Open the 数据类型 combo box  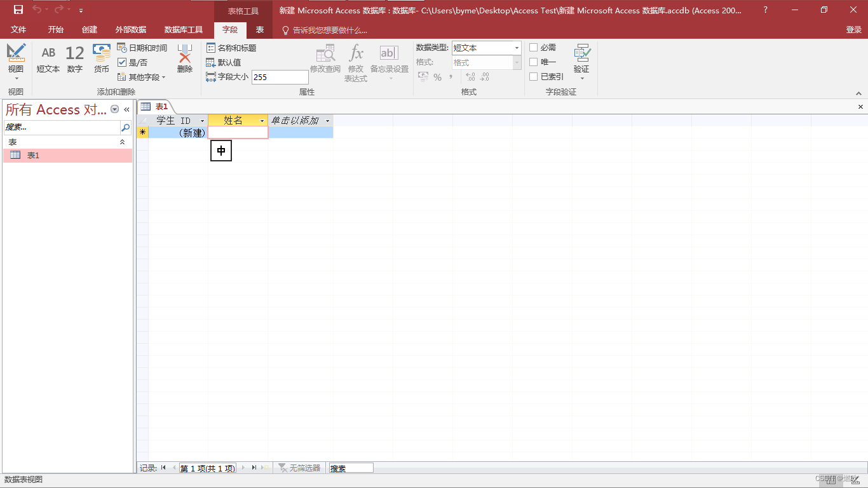click(487, 48)
